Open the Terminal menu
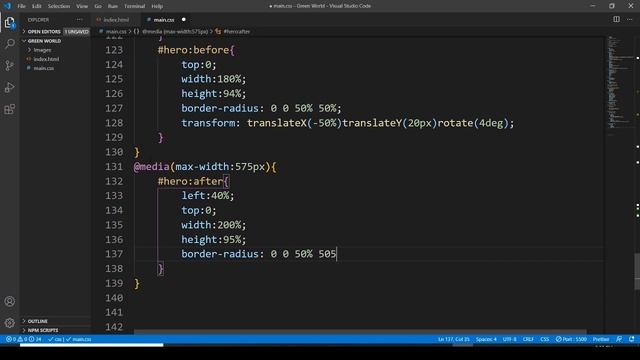The width and height of the screenshot is (640, 360). [134, 6]
